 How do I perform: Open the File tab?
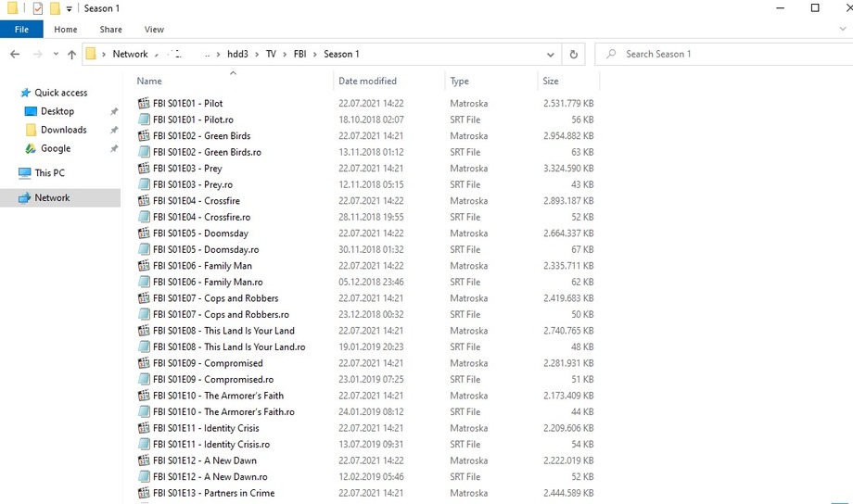[21, 30]
